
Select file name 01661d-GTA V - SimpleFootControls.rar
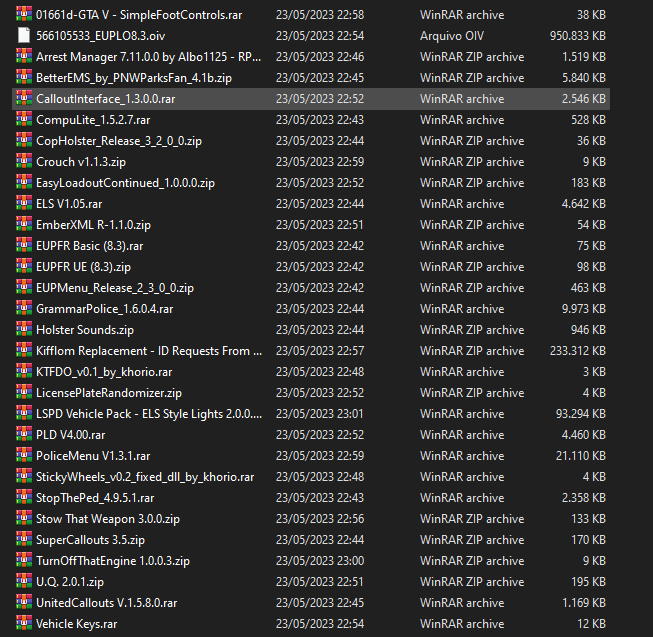139,15
